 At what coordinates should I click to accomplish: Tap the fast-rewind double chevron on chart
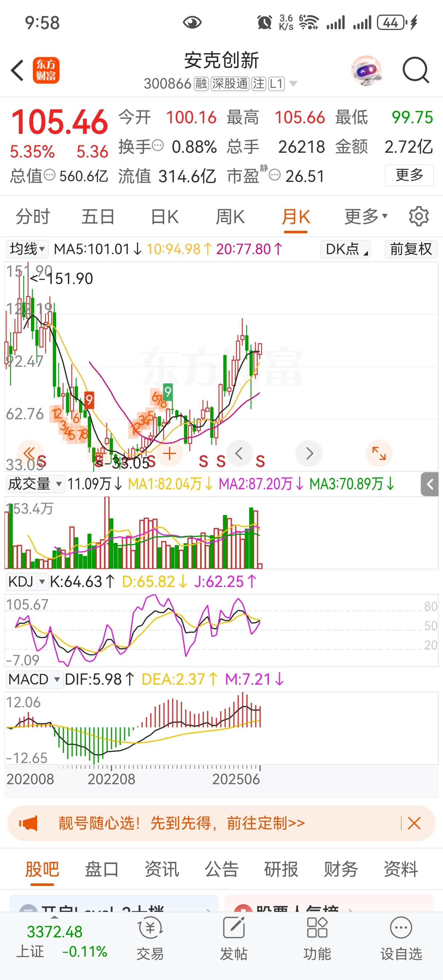[29, 453]
